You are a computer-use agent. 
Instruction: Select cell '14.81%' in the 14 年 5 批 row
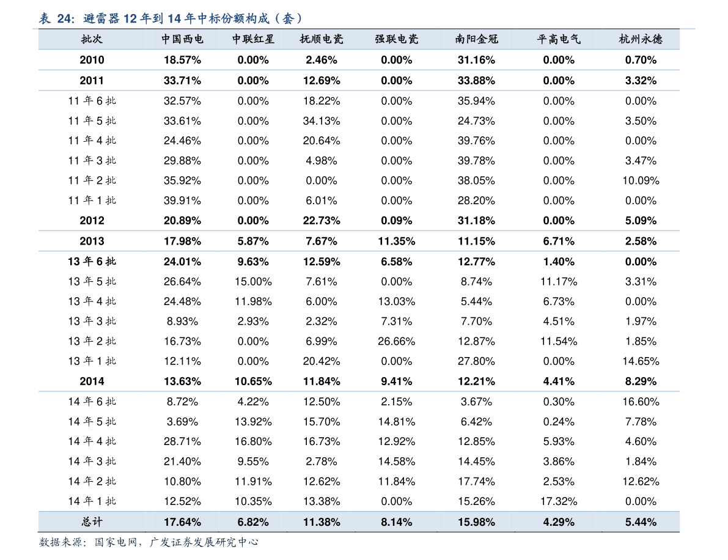(x=397, y=422)
